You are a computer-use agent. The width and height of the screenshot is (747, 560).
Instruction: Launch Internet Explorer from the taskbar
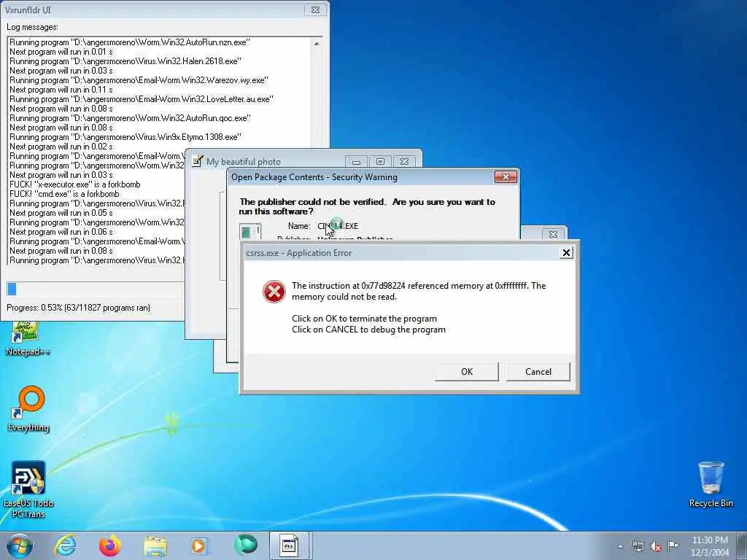65,545
